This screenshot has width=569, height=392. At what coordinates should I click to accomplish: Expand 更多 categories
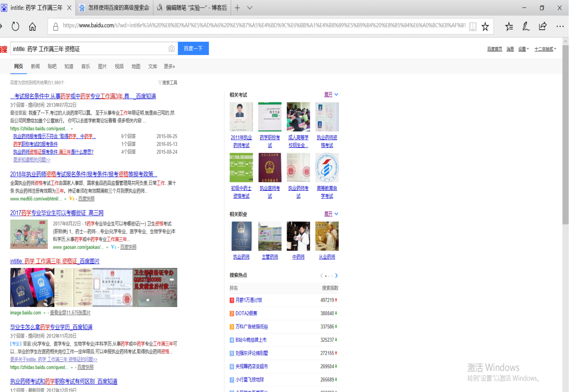(x=169, y=66)
